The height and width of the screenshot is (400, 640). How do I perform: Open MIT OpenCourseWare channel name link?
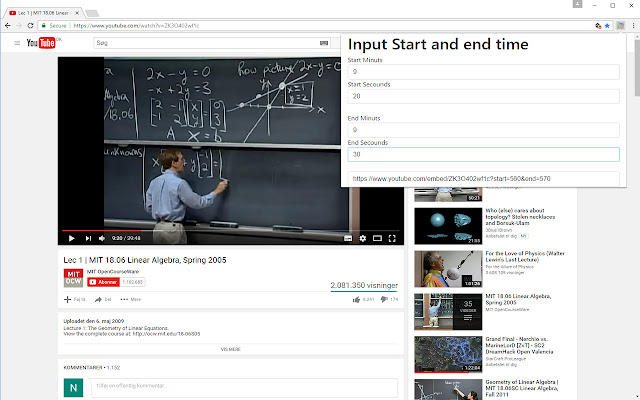coord(113,272)
